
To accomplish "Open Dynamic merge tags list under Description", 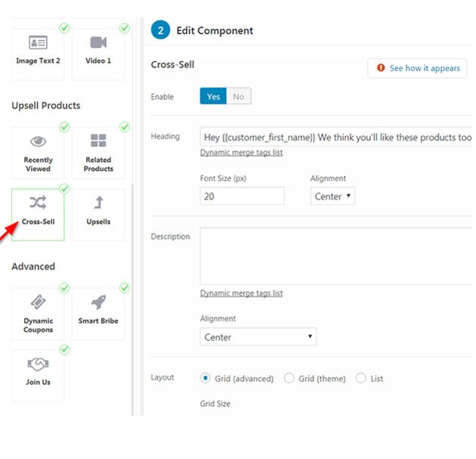I will 241,293.
